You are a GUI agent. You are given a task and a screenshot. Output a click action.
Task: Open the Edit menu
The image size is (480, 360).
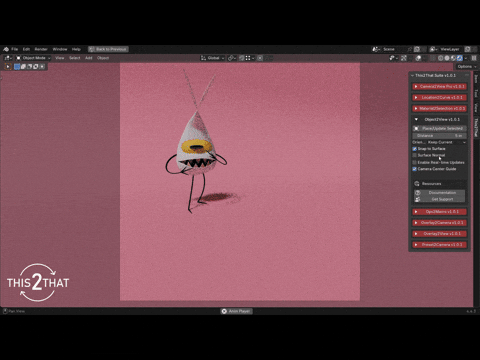click(26, 49)
